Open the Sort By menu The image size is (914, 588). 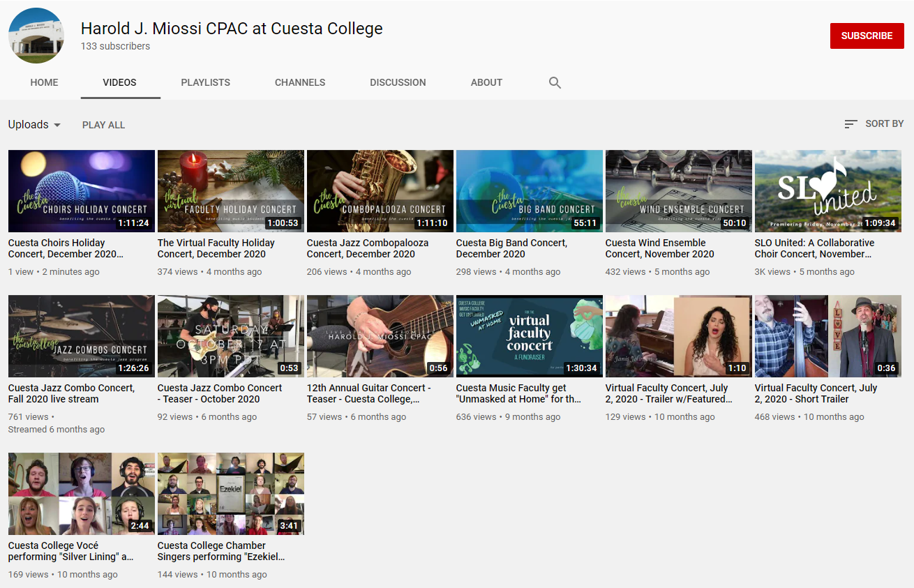[874, 123]
